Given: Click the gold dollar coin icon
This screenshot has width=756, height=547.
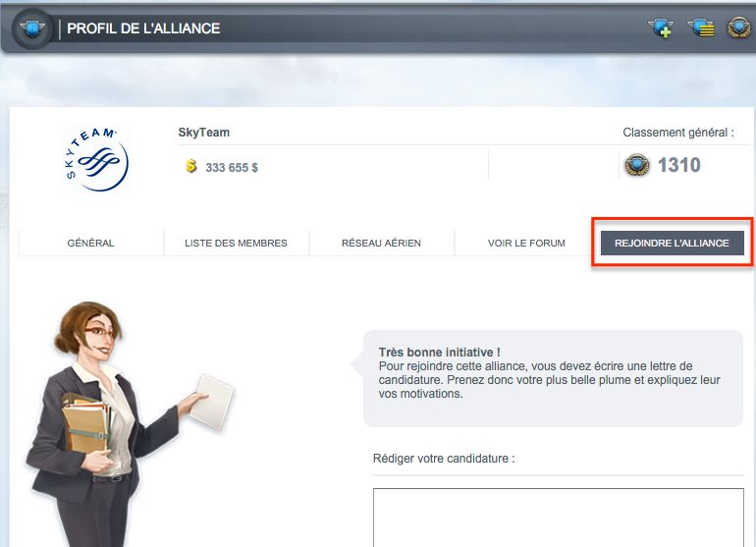Looking at the screenshot, I should pyautogui.click(x=191, y=166).
